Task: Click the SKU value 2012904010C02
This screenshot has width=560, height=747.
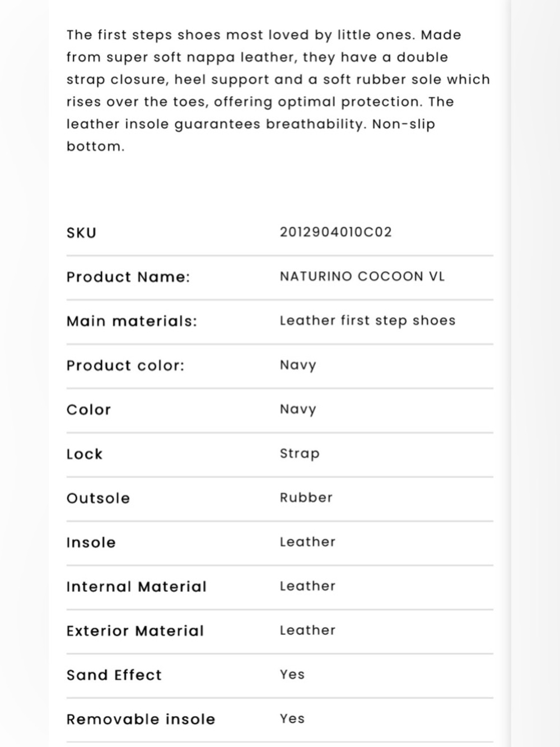Action: click(335, 232)
